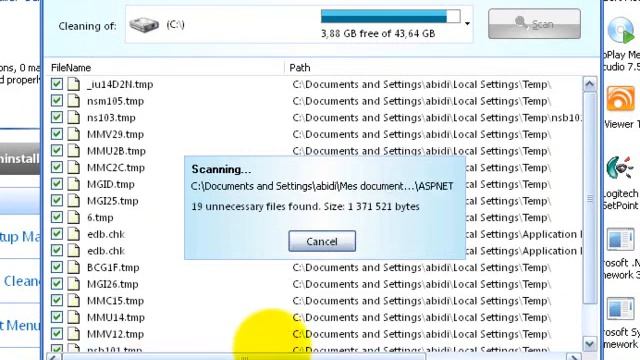The image size is (640, 360).
Task: Uncheck the MMC2C.tmp checkbox
Action: pos(57,167)
